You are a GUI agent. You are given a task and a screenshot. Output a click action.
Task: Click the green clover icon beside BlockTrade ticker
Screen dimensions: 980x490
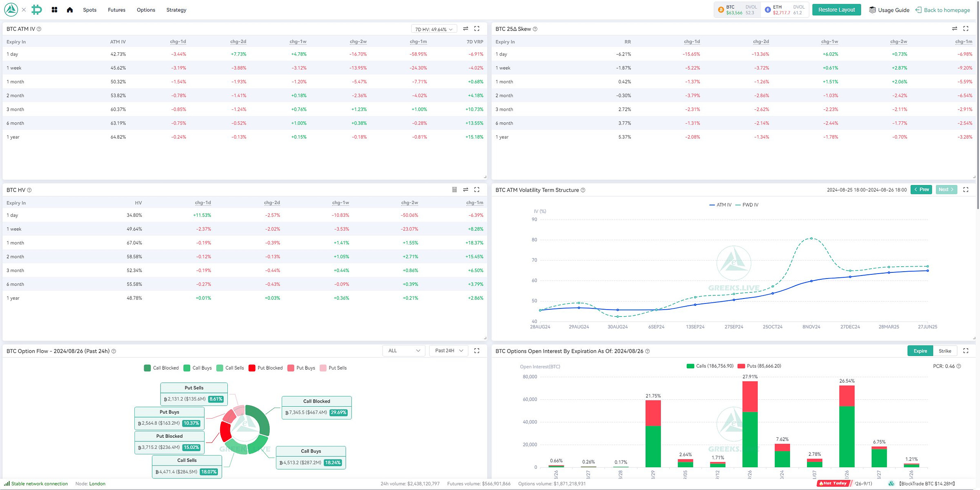click(x=891, y=483)
